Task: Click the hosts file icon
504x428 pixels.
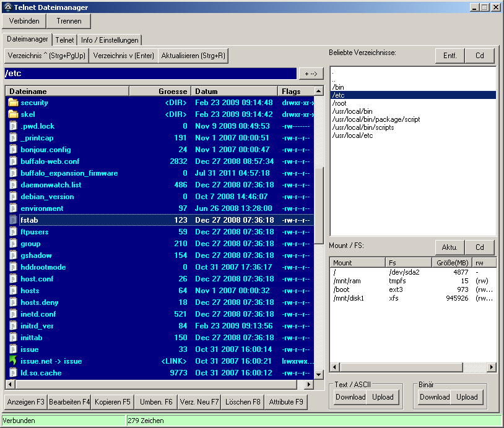Action: [13, 291]
